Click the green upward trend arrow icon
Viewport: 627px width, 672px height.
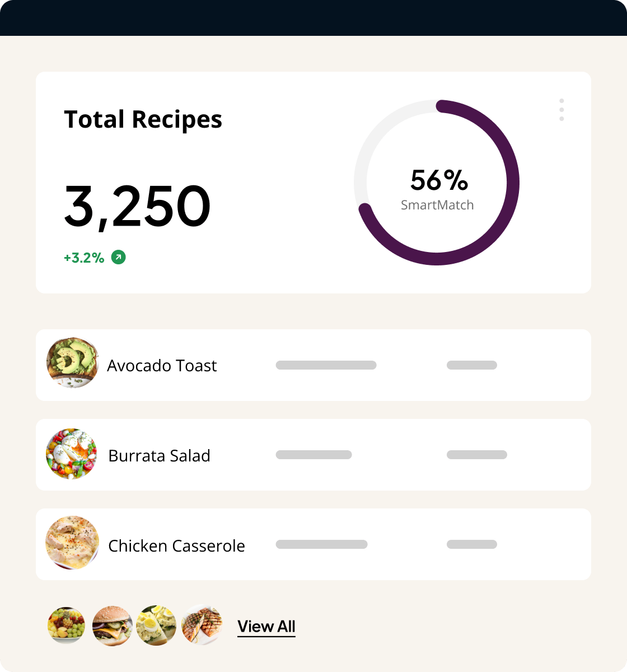point(119,257)
